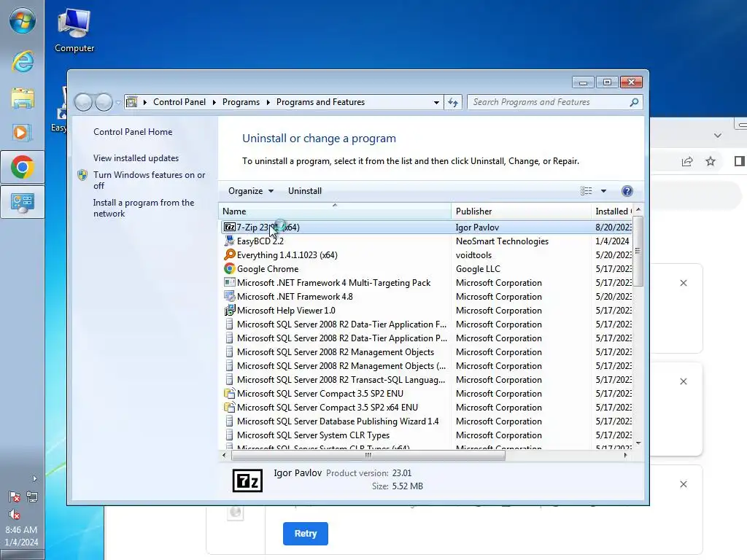Open the address bar history dropdown
Screen dimensions: 747x560
click(x=436, y=102)
